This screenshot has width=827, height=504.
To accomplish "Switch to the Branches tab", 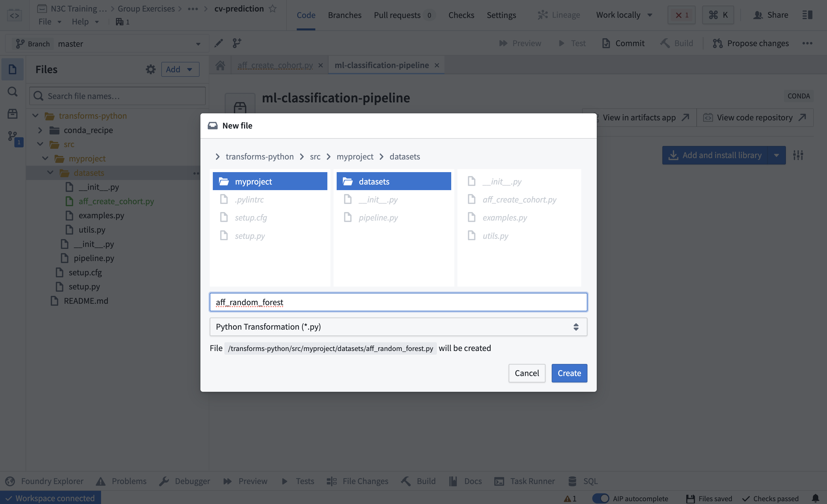I will click(x=344, y=15).
